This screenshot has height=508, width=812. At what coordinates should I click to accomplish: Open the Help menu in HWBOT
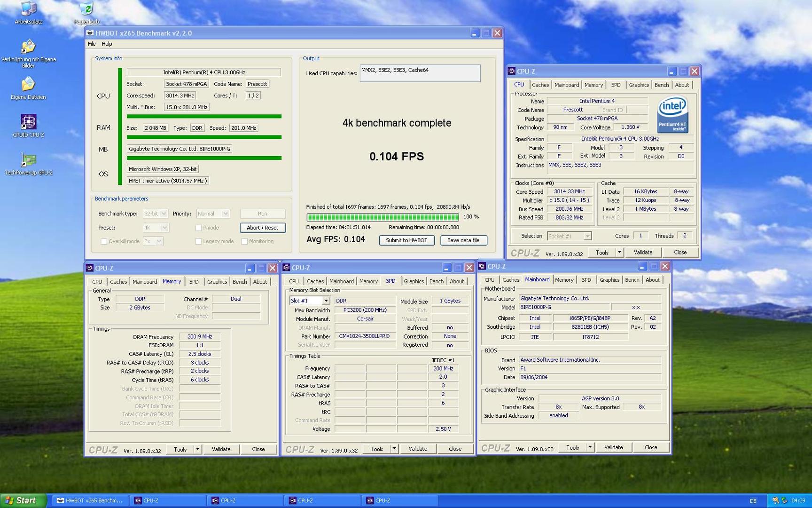pyautogui.click(x=107, y=44)
